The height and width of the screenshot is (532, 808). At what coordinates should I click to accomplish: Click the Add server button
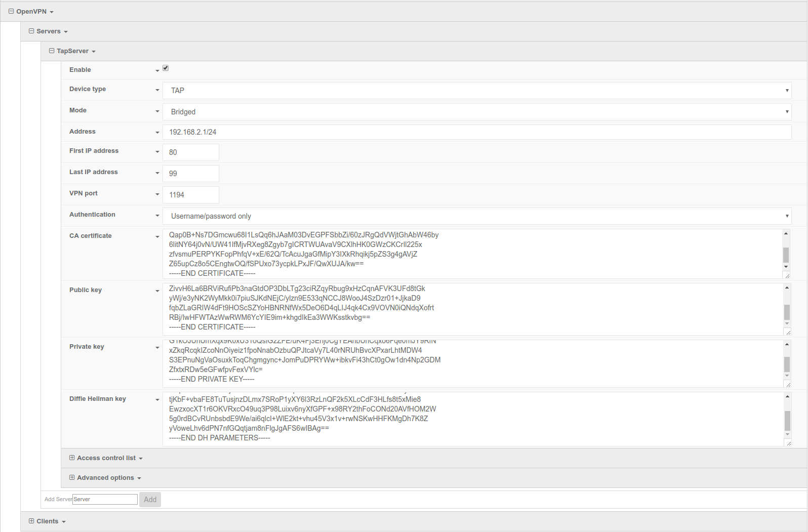pyautogui.click(x=150, y=500)
